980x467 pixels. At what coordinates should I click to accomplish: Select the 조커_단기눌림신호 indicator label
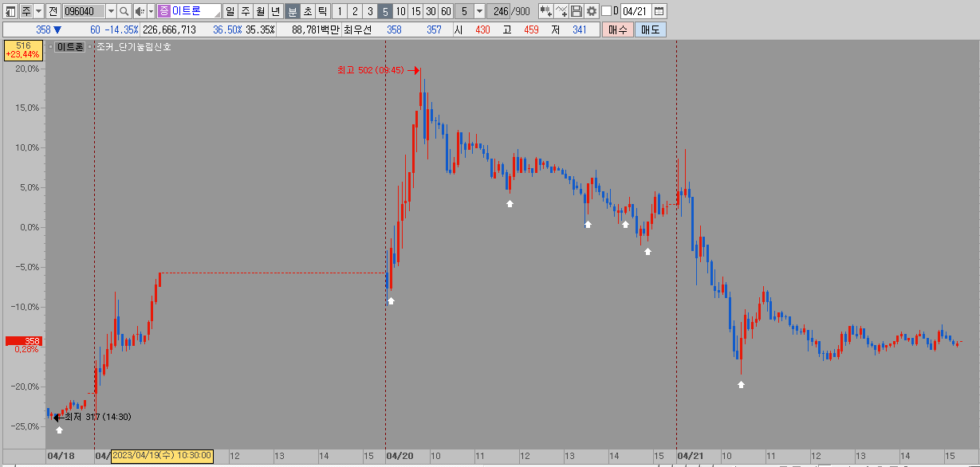tap(133, 47)
